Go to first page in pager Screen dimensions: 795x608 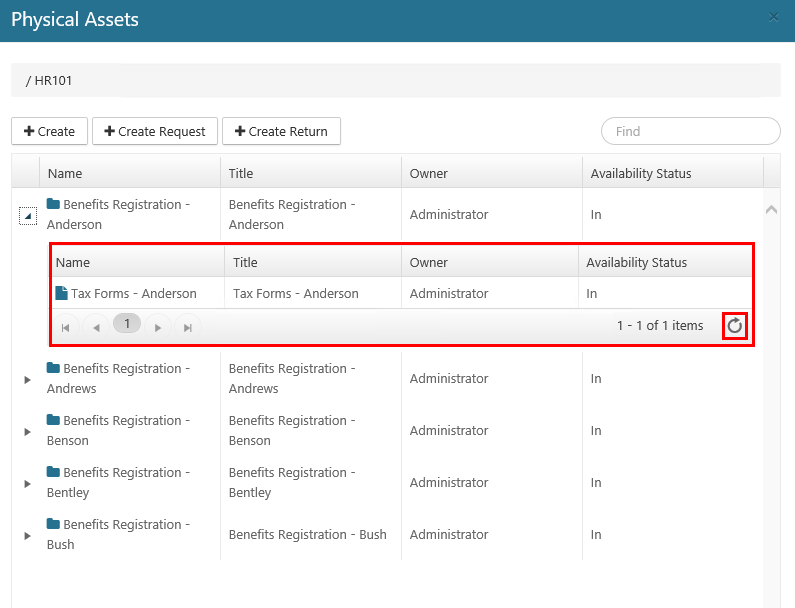pos(66,327)
